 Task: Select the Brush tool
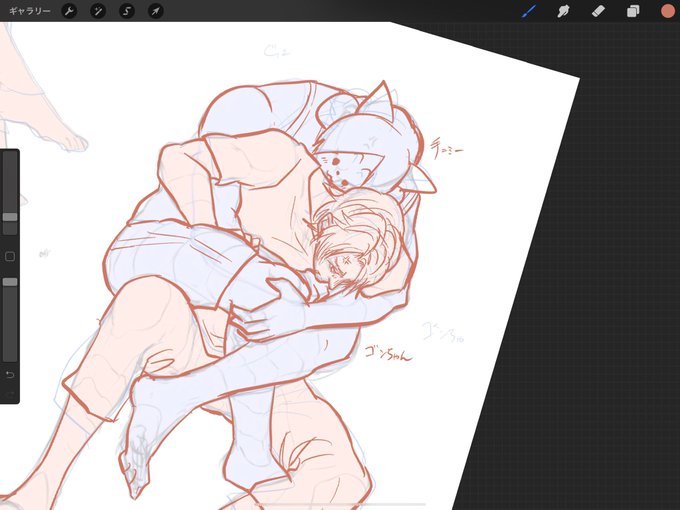point(529,11)
